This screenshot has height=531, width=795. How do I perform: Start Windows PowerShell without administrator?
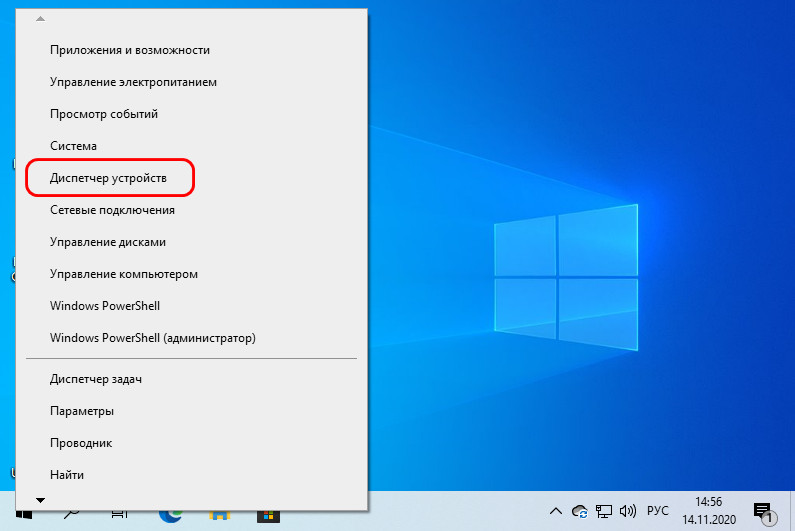click(192, 306)
